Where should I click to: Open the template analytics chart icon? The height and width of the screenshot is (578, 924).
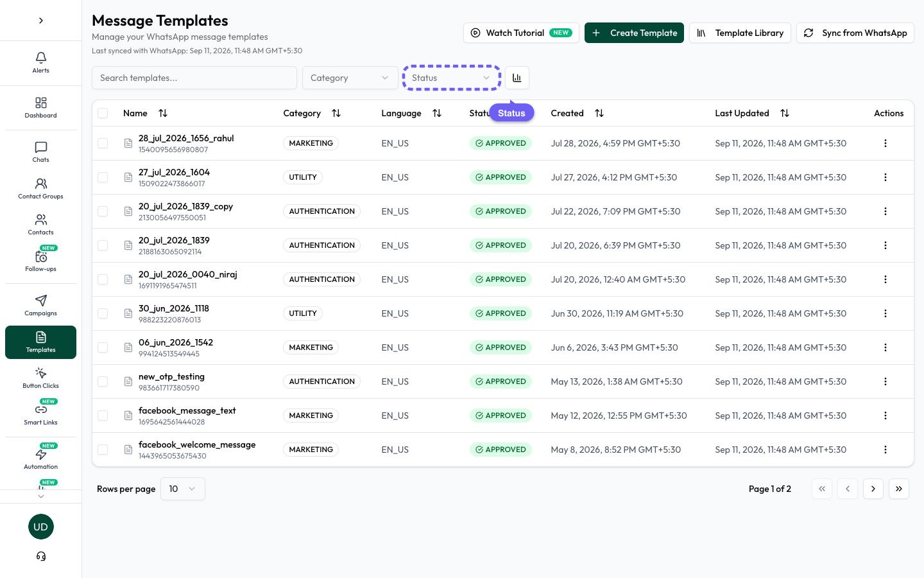point(517,78)
